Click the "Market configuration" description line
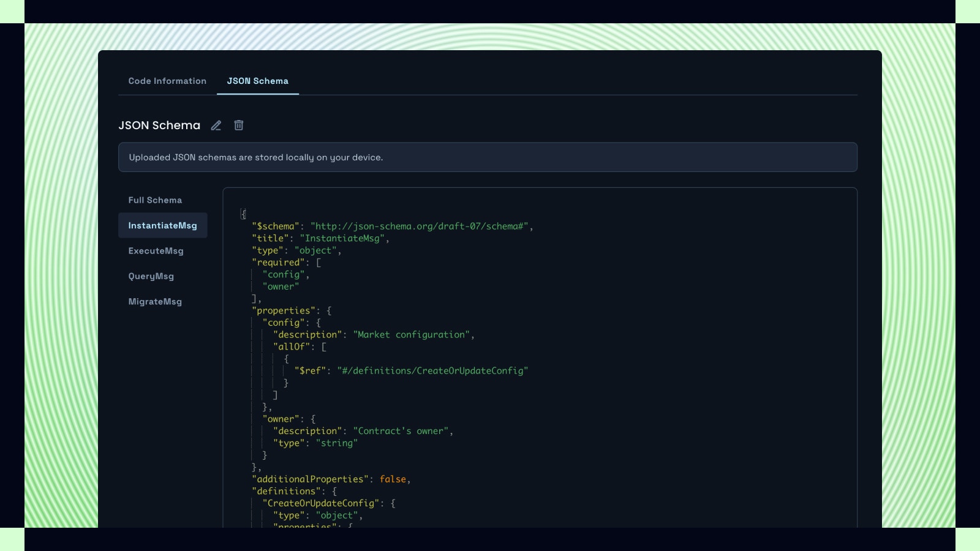This screenshot has width=980, height=551. 374,335
